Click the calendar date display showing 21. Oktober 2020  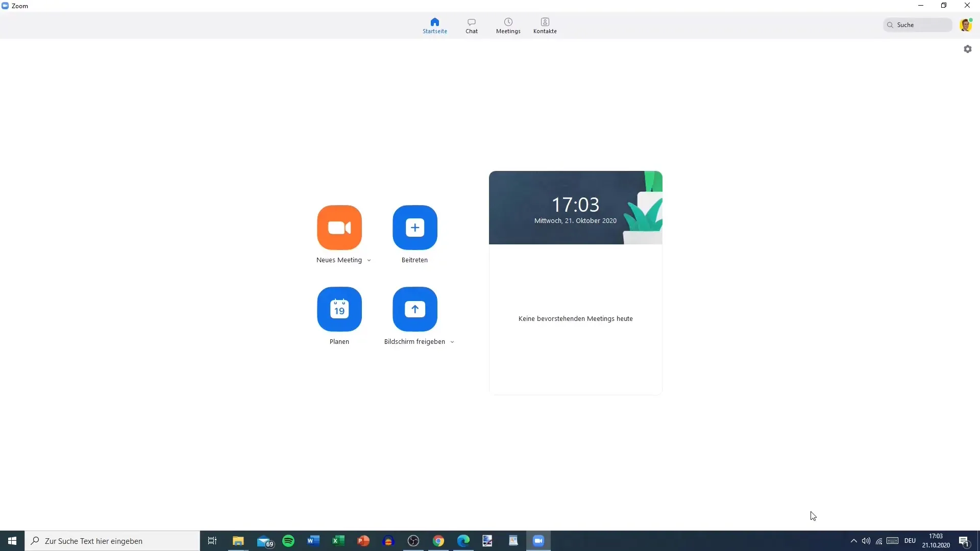(575, 221)
